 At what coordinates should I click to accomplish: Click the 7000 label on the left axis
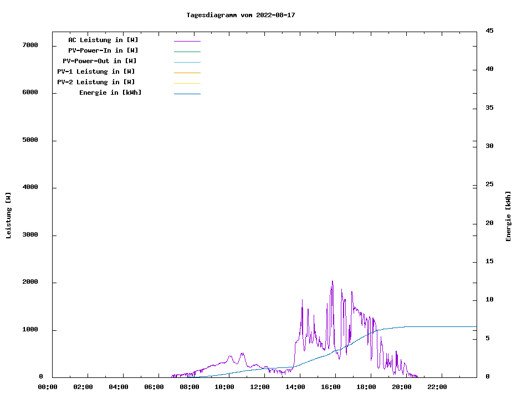(x=30, y=45)
